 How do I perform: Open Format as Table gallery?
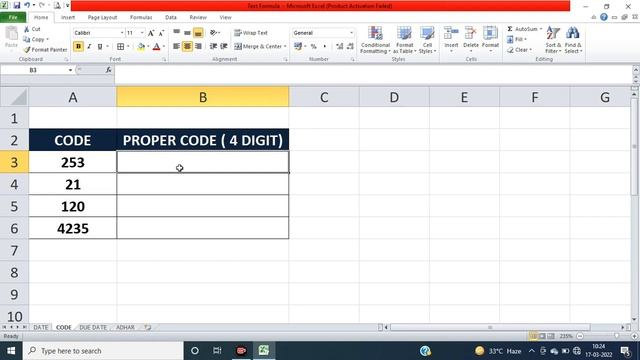404,40
